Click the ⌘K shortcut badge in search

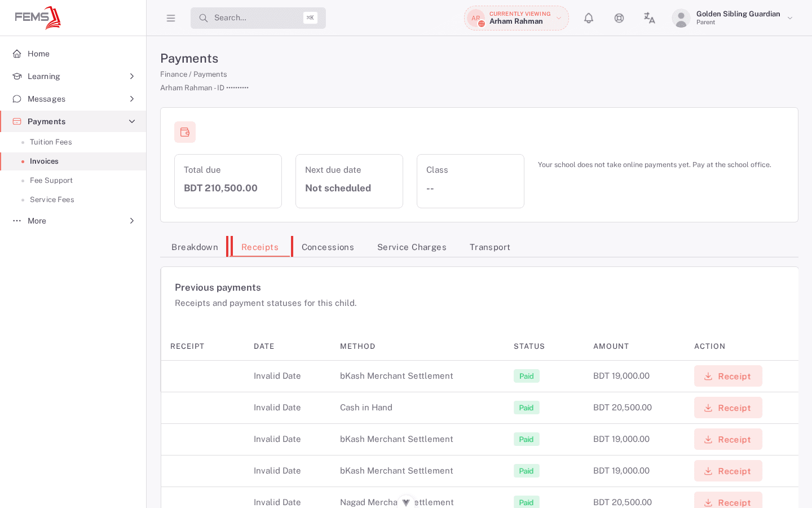(x=310, y=18)
